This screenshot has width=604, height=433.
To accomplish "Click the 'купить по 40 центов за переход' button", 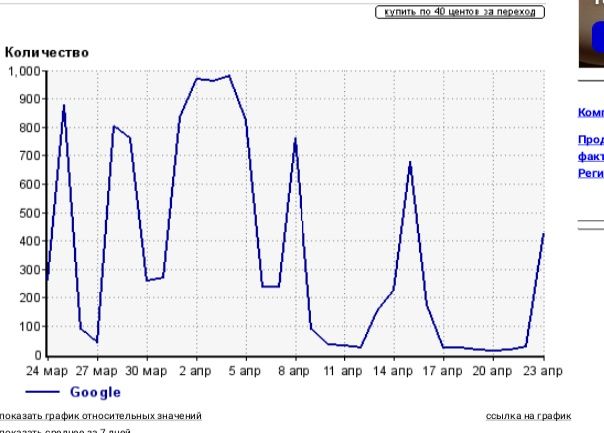I will point(460,12).
